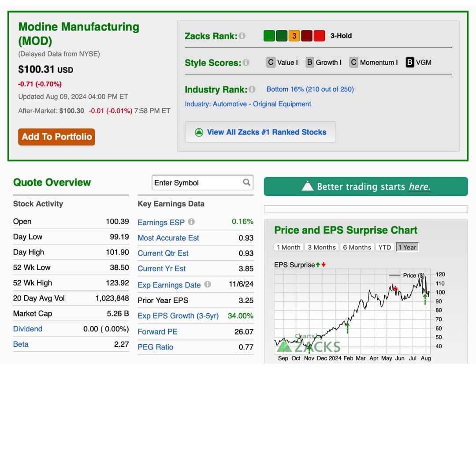Click the Quote Overview heading
The image size is (476, 476).
[52, 182]
